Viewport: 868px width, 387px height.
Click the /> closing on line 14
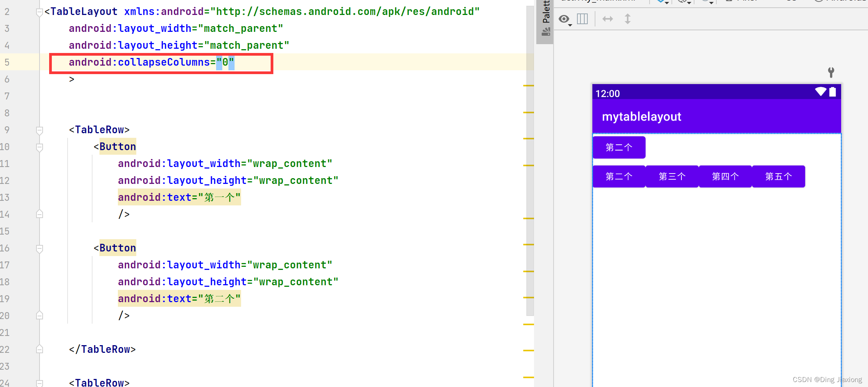(124, 214)
